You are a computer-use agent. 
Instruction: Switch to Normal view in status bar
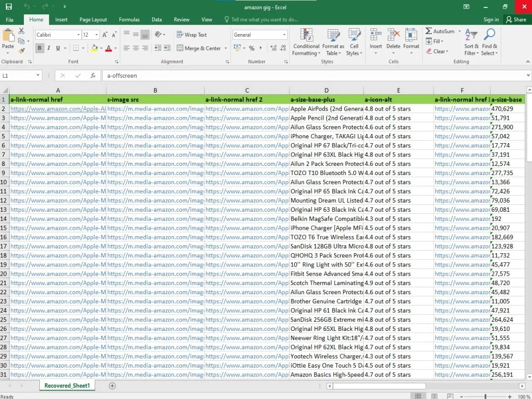point(418,396)
